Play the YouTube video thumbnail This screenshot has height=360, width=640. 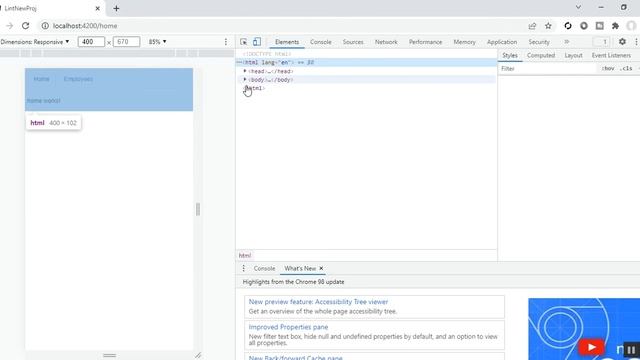591,347
